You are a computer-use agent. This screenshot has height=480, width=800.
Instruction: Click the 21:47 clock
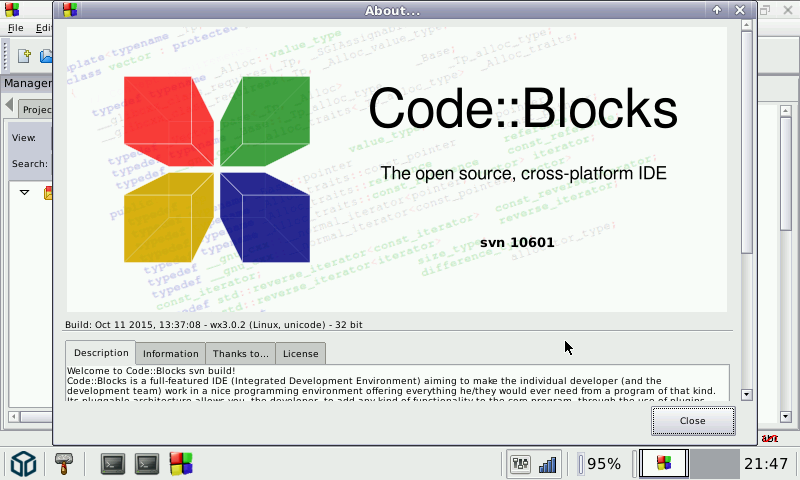[766, 464]
